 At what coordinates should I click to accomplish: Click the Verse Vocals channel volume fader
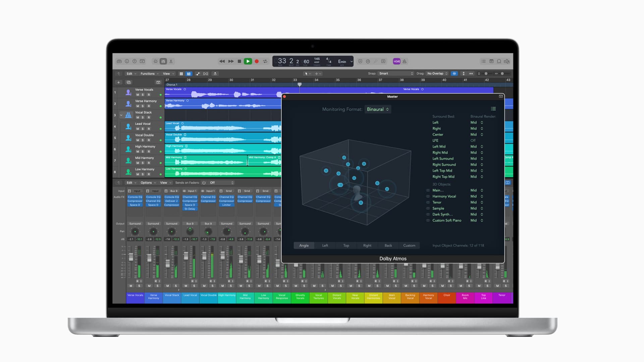[131, 257]
